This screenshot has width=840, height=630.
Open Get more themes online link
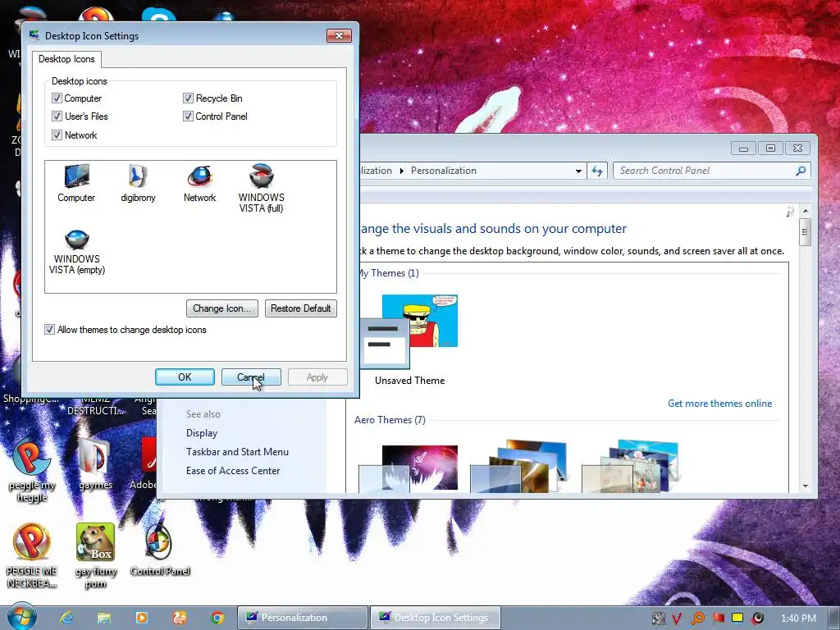[719, 404]
